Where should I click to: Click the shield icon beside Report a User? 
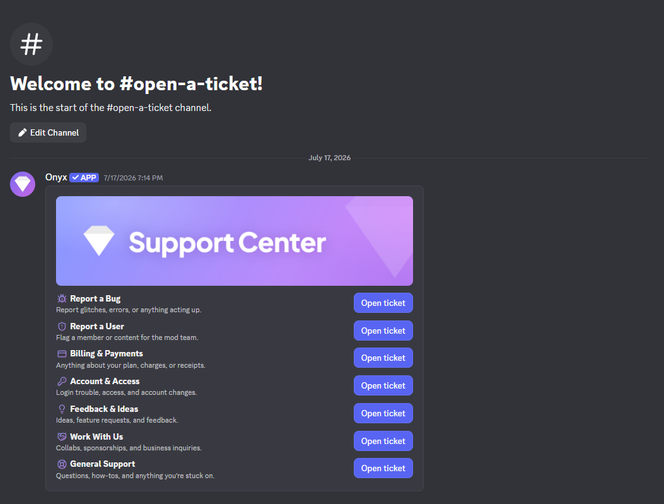pos(62,327)
